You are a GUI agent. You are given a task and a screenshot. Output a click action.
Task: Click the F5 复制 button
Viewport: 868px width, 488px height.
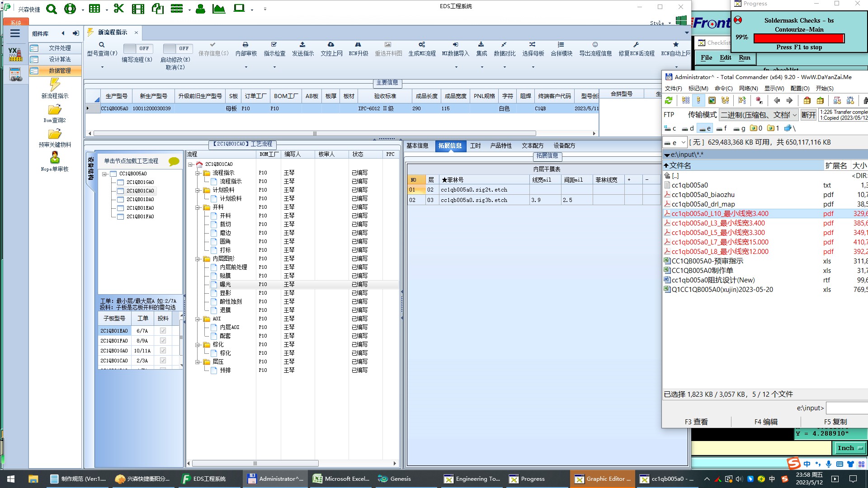835,422
